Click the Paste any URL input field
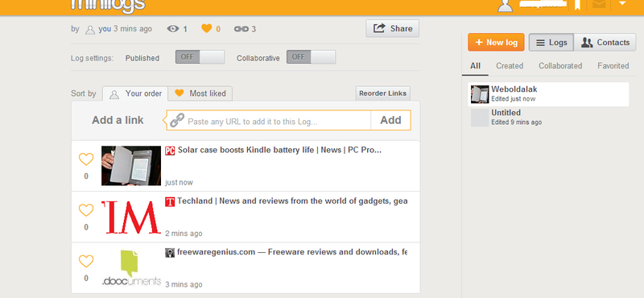The height and width of the screenshot is (298, 644). (269, 121)
